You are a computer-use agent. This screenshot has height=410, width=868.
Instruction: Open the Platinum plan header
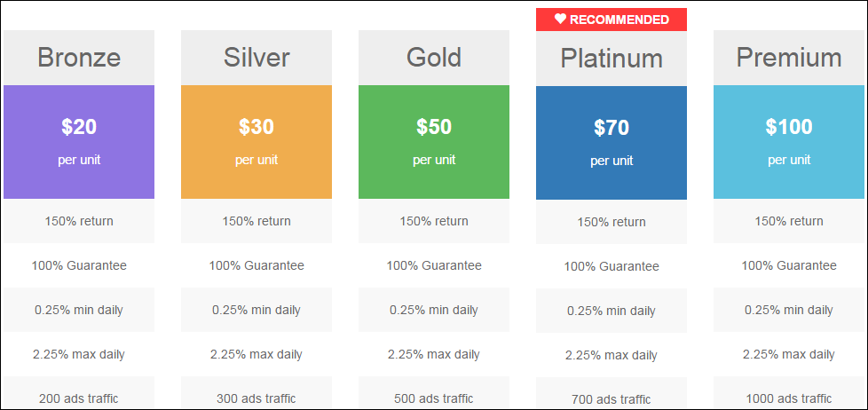612,58
